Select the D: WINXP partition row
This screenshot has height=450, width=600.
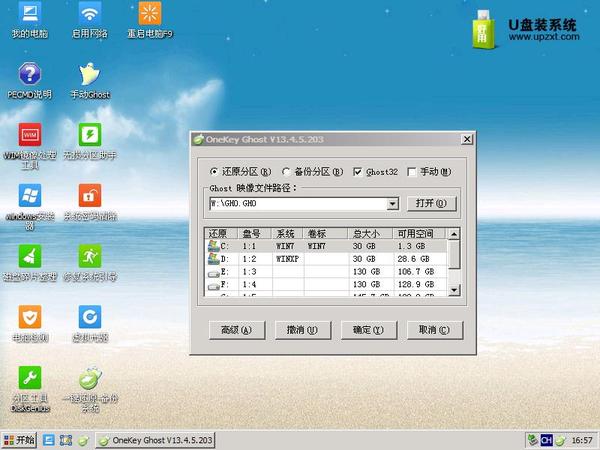pyautogui.click(x=326, y=259)
